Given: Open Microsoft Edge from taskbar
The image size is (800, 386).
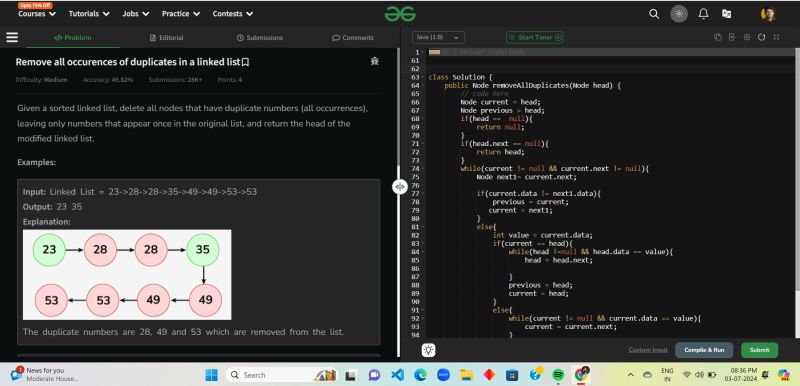Looking at the screenshot, I should (x=420, y=375).
